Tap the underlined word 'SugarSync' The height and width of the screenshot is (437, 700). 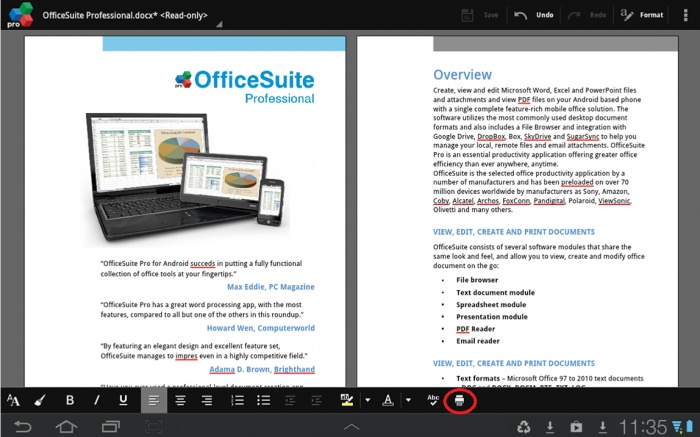[x=583, y=137]
